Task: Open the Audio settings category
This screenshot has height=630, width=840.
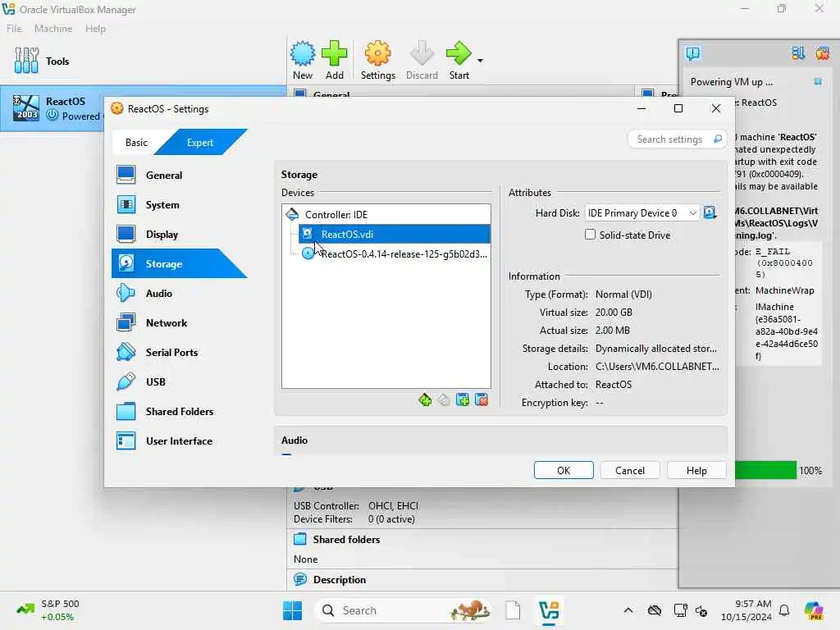Action: (x=180, y=293)
